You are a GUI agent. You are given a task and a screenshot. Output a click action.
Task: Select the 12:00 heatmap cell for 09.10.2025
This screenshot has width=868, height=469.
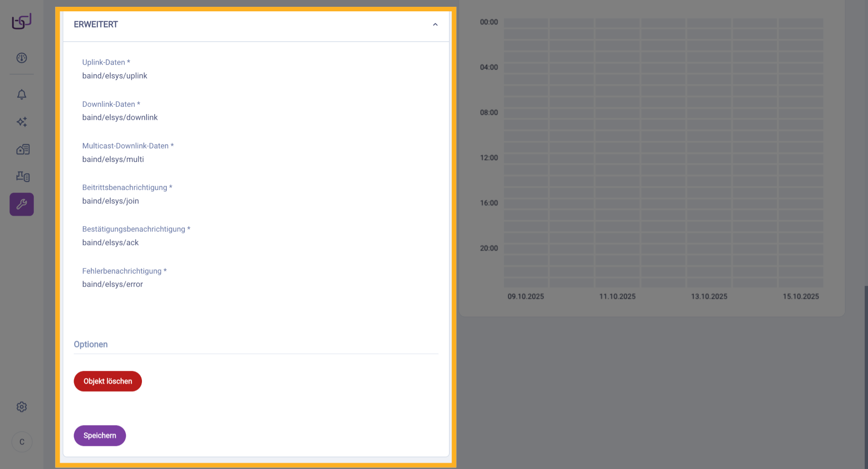tap(526, 158)
